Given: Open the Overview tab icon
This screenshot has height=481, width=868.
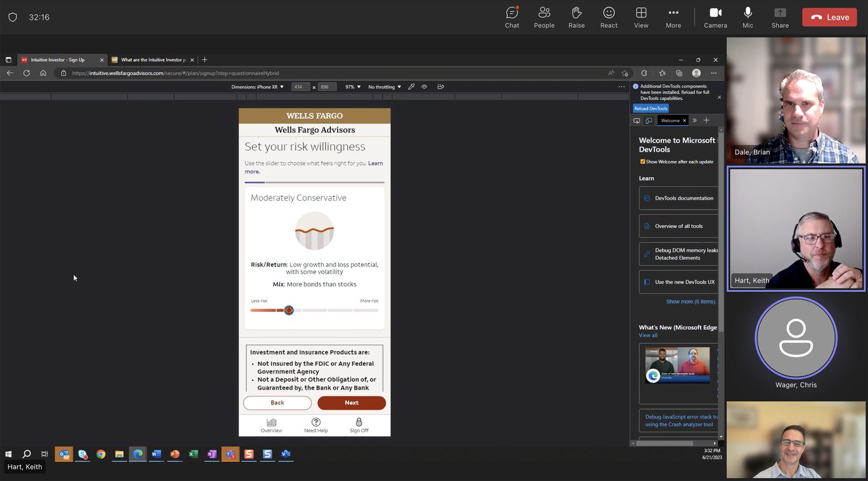Looking at the screenshot, I should tap(271, 425).
